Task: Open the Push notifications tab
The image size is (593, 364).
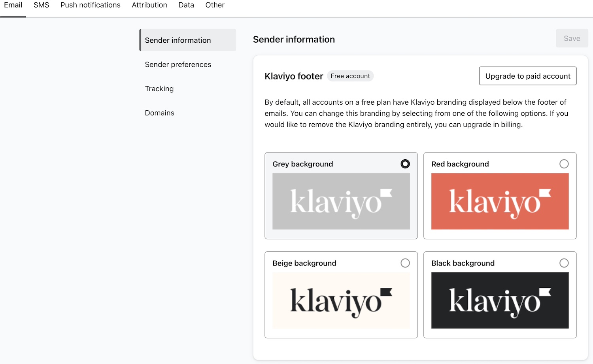Action: click(90, 5)
